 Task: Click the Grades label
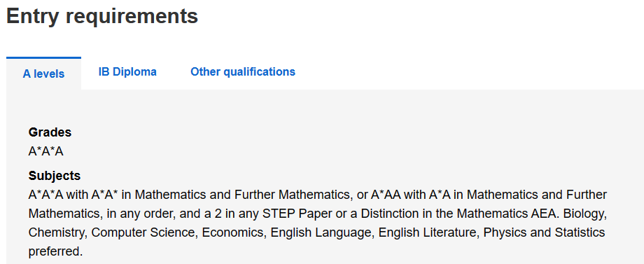pyautogui.click(x=50, y=132)
